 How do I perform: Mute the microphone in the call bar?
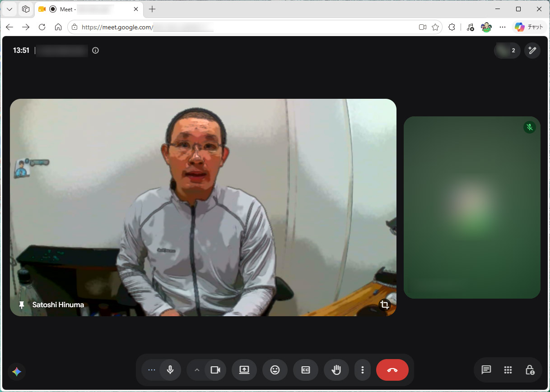[x=170, y=370]
